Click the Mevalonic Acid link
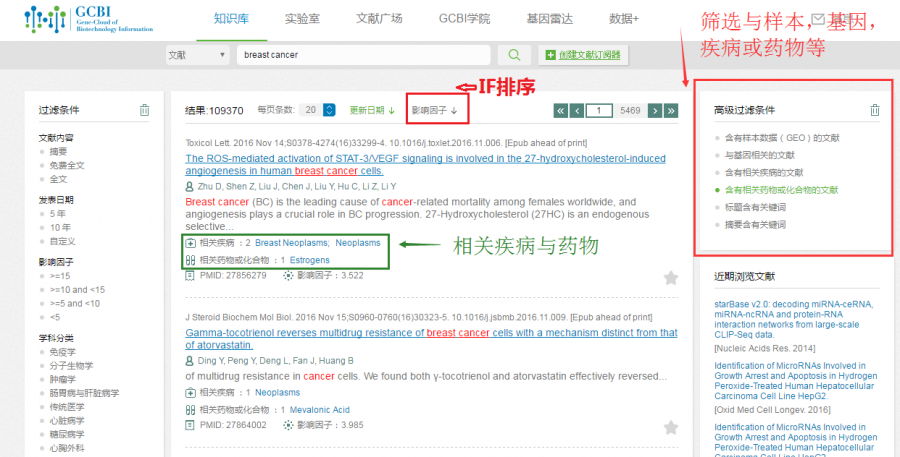The image size is (900, 457). [x=320, y=410]
